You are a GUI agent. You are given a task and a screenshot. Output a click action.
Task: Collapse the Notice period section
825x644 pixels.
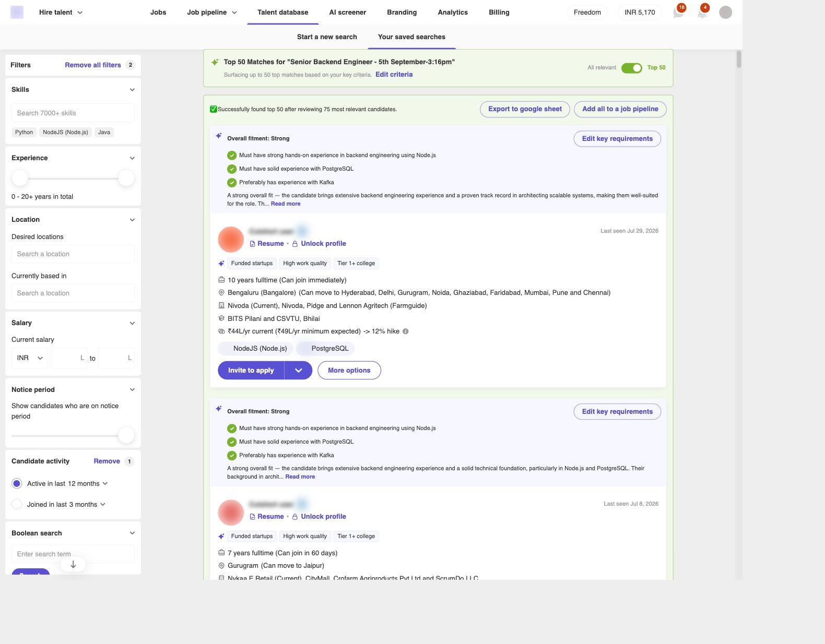pyautogui.click(x=132, y=390)
